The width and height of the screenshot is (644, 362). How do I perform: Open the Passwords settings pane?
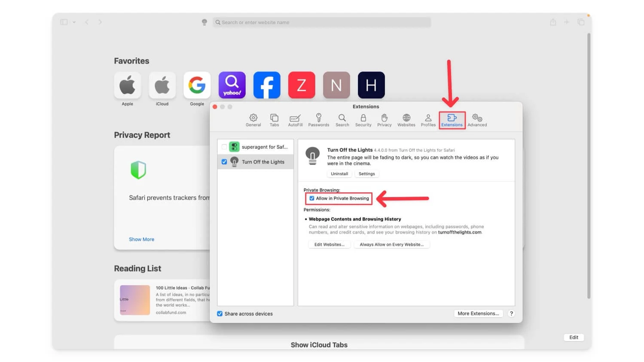pyautogui.click(x=318, y=120)
